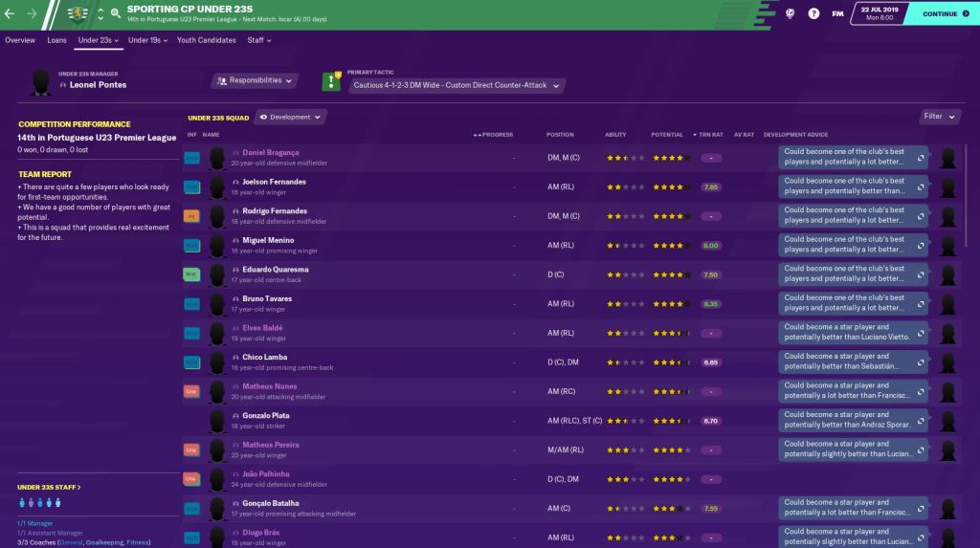Sort by the Potential column header
Viewport: 980px width, 548px height.
[x=667, y=135]
